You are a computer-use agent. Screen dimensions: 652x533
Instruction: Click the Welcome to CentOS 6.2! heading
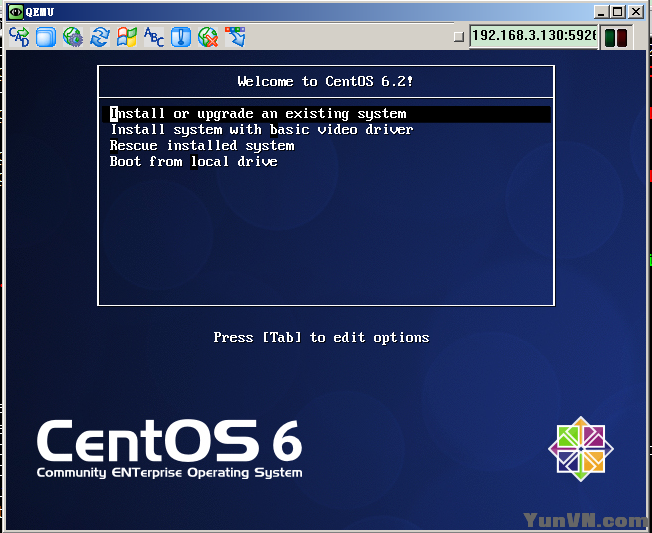[326, 81]
